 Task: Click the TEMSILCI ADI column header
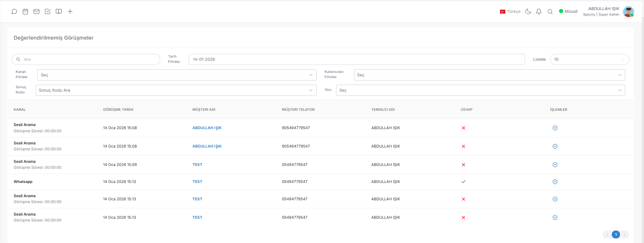click(x=383, y=109)
